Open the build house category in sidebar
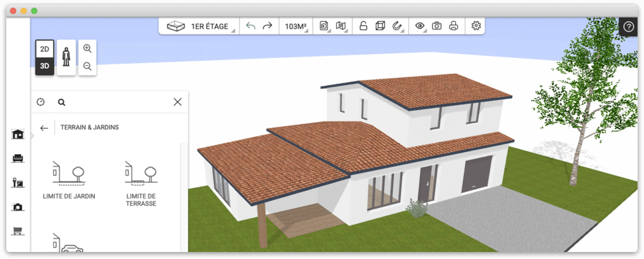 (x=18, y=134)
